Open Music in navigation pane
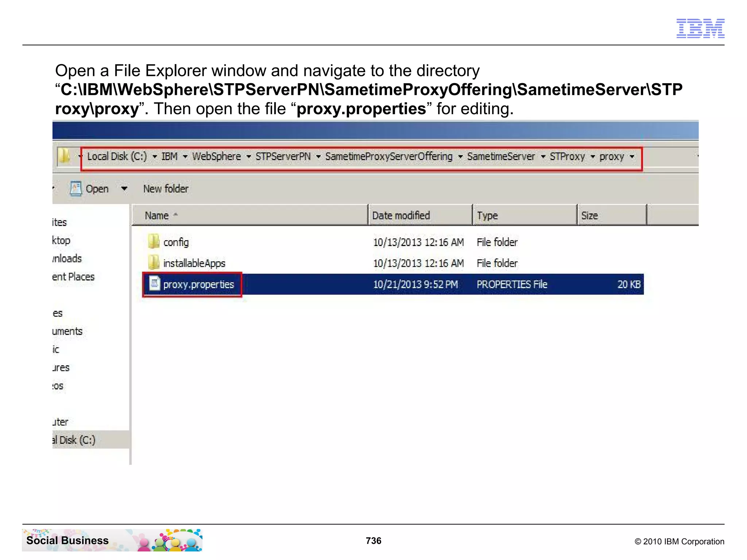 point(56,349)
